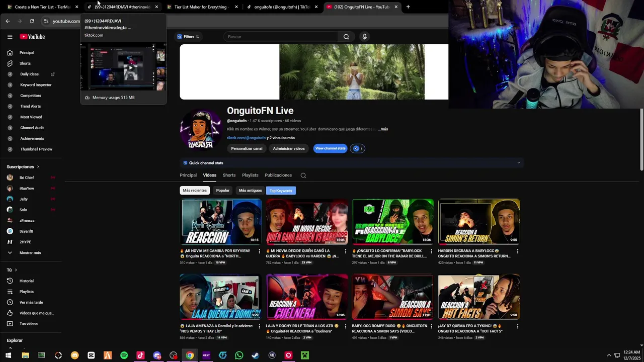
Task: Click View channel stats button
Action: (331, 148)
